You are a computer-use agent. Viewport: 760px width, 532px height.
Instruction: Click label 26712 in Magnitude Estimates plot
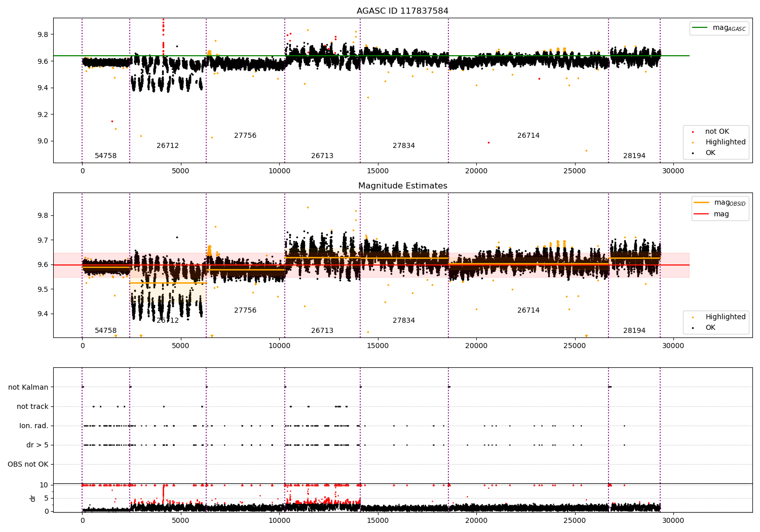pos(168,321)
